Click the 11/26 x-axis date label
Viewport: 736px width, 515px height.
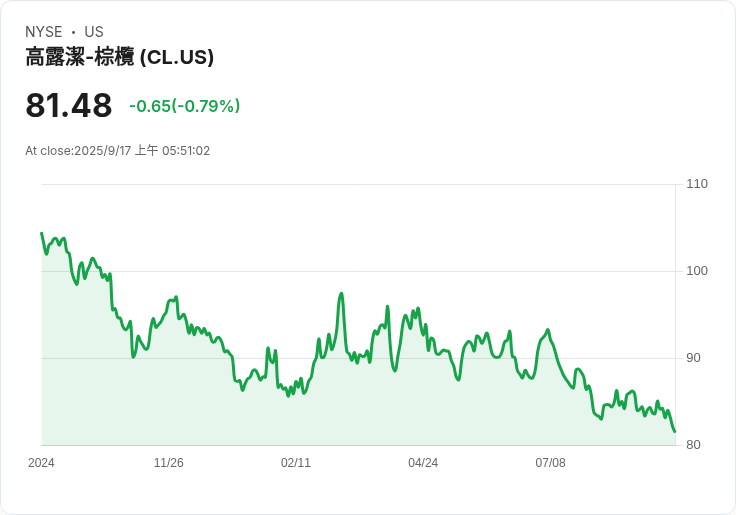click(169, 463)
